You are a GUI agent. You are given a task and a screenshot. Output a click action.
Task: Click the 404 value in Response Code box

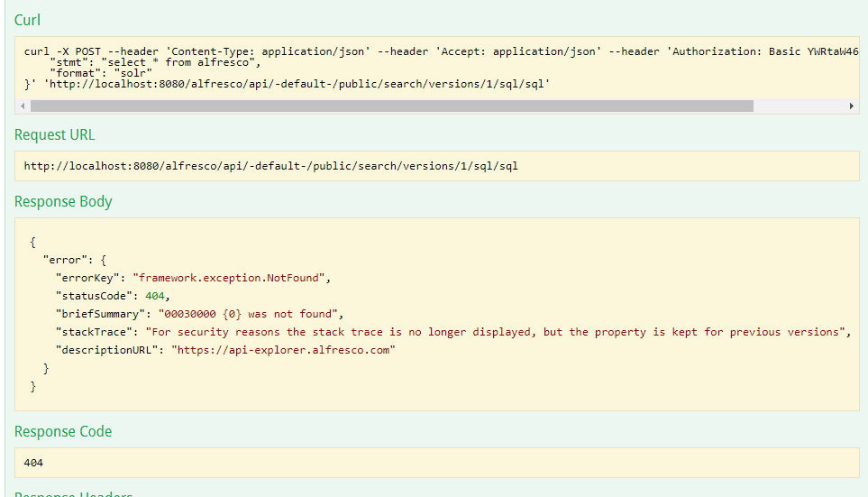[33, 463]
